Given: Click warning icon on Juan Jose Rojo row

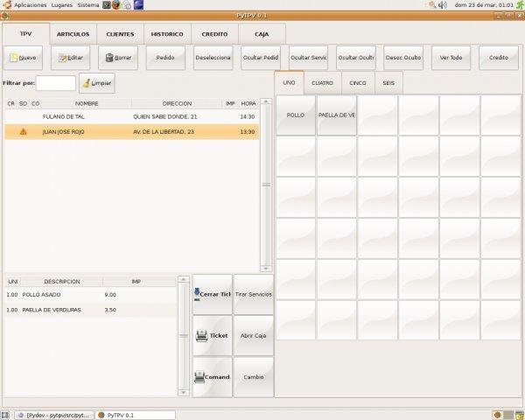Looking at the screenshot, I should click(x=24, y=132).
